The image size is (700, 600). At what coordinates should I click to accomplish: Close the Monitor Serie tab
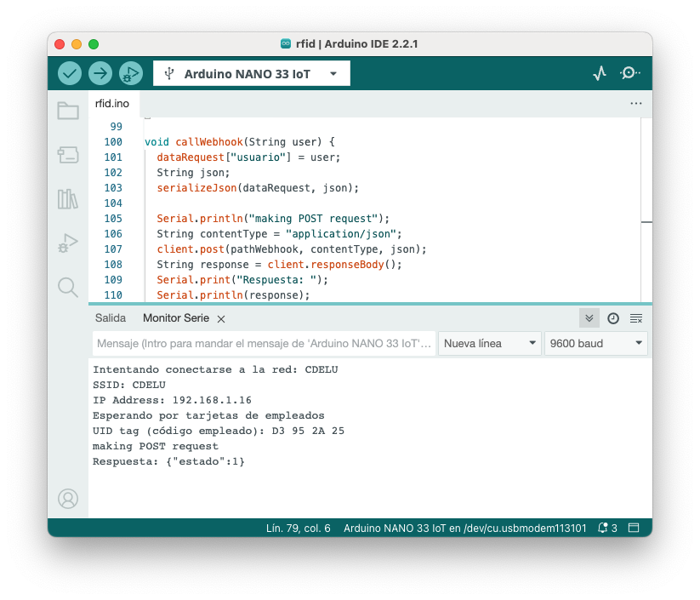221,319
